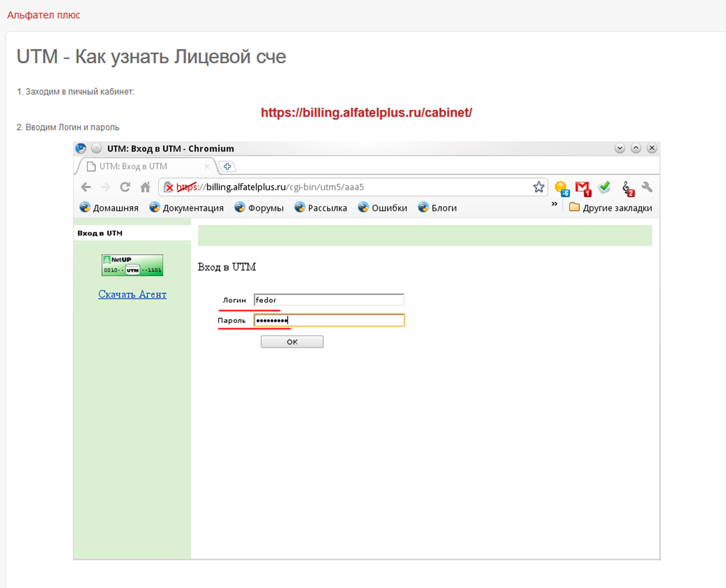726x588 pixels.
Task: Click the OK login button
Action: (x=292, y=342)
